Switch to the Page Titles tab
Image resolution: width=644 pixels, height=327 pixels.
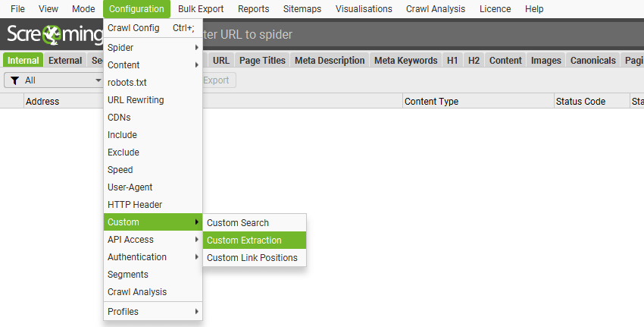pos(262,61)
